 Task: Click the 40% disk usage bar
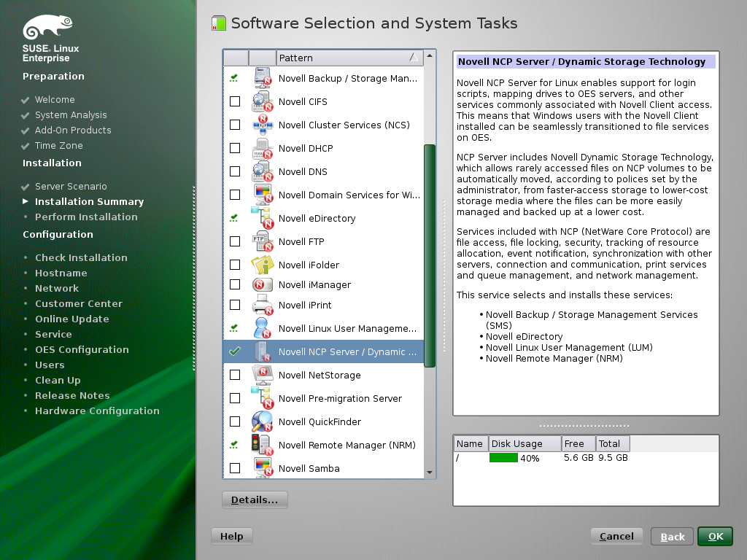503,458
